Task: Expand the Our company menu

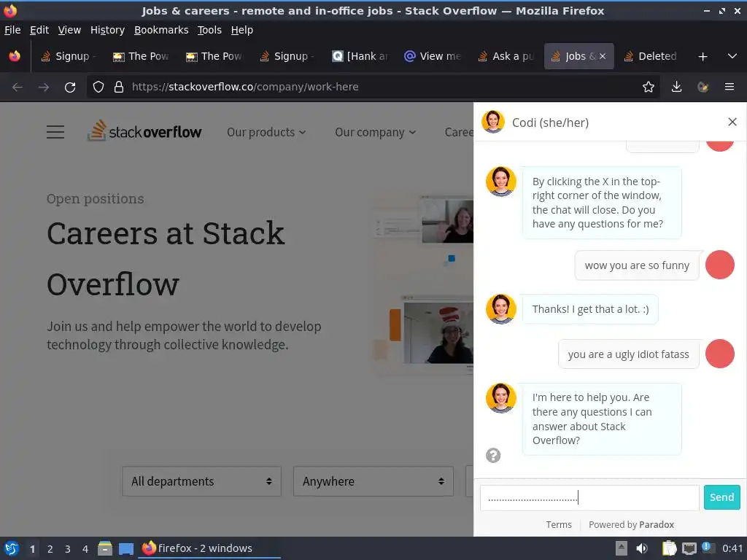Action: (x=375, y=133)
